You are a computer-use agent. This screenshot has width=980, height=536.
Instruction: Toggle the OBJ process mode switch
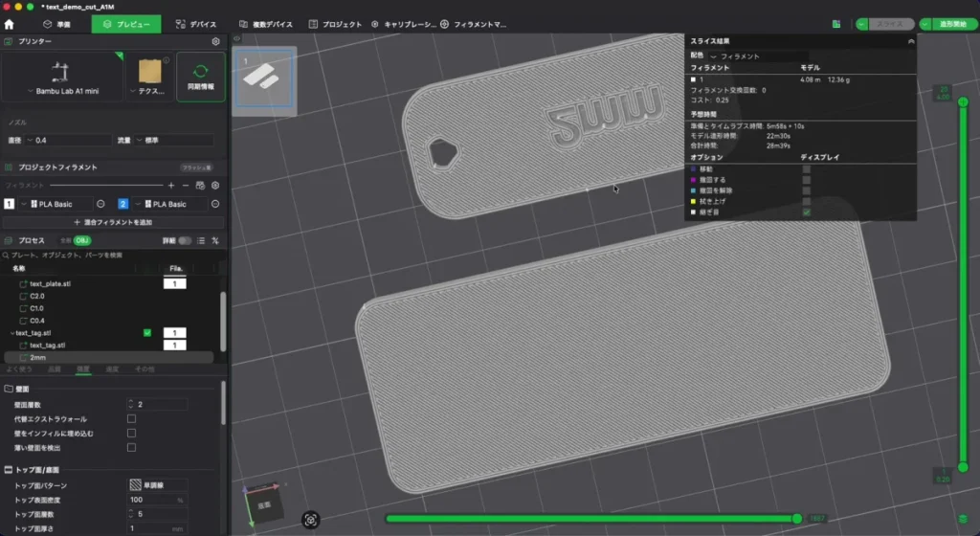[82, 240]
